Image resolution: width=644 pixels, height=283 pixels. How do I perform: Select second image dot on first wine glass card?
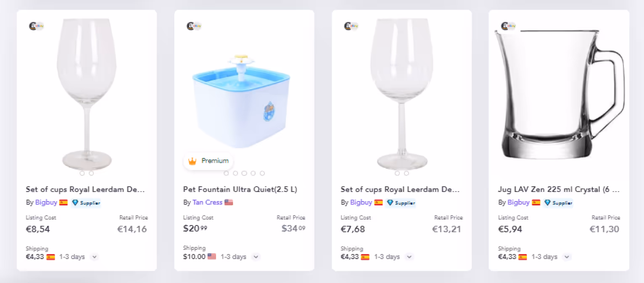[x=91, y=173]
